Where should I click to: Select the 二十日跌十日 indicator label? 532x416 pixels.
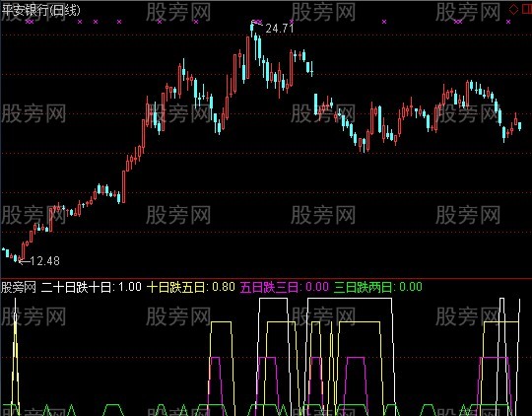77,287
